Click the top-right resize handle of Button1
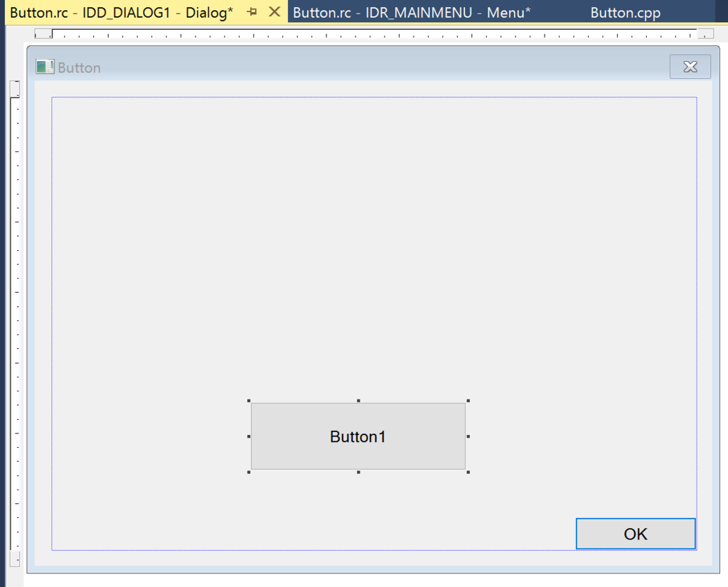Image resolution: width=728 pixels, height=587 pixels. (469, 401)
